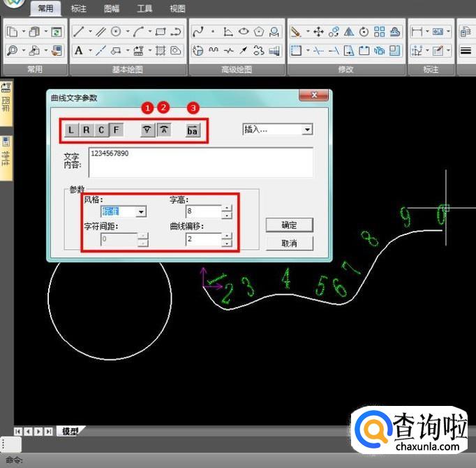Toggle left alignment 'L' button

point(71,130)
